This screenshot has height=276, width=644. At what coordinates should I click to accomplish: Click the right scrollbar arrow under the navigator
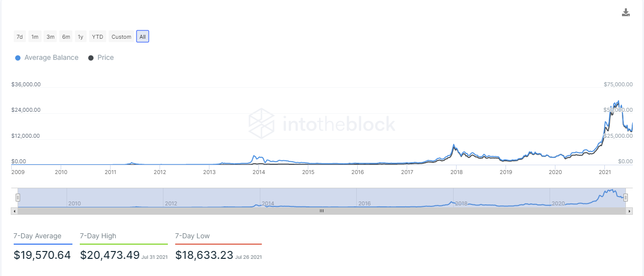[x=629, y=211]
